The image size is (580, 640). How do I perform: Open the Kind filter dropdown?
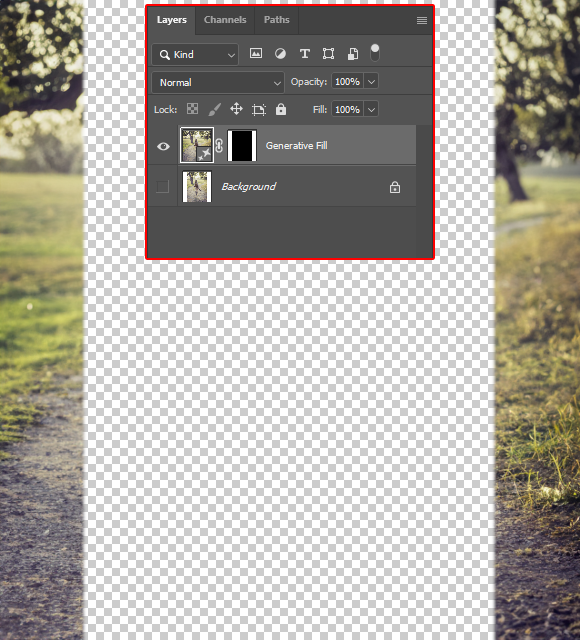[195, 55]
